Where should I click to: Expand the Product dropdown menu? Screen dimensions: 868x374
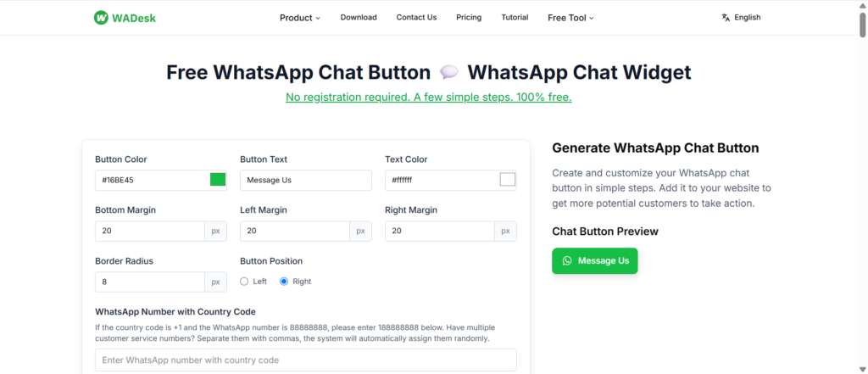tap(299, 17)
